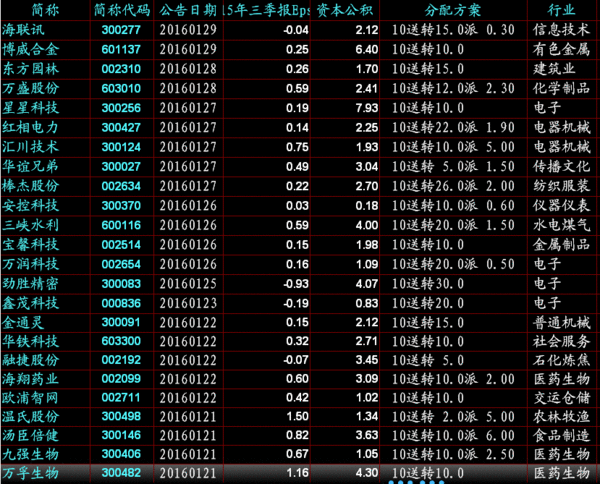The image size is (600, 484).
Task: Select stock name 温氏股份
Action: tap(31, 416)
